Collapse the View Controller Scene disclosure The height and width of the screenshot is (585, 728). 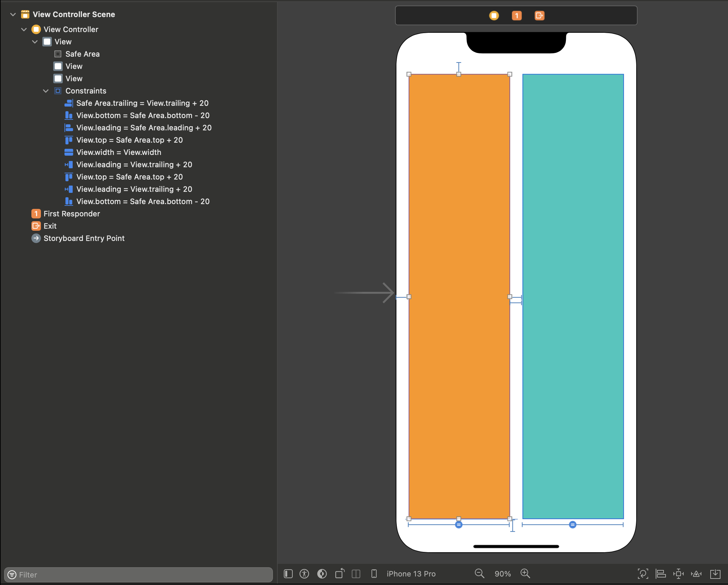point(13,14)
